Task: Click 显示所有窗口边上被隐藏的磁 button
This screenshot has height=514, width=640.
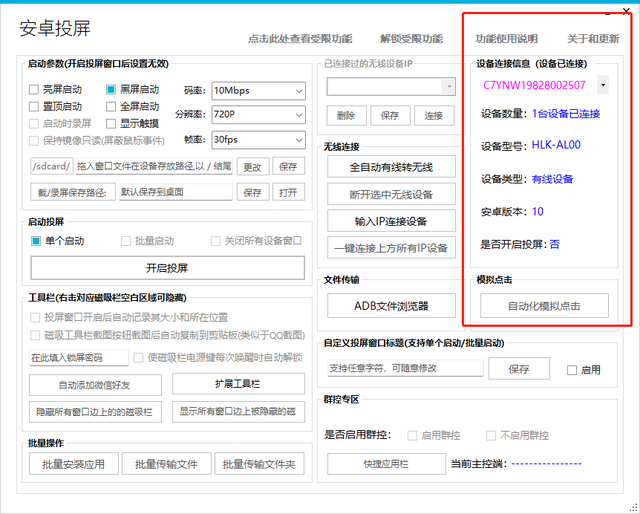Action: click(x=238, y=412)
